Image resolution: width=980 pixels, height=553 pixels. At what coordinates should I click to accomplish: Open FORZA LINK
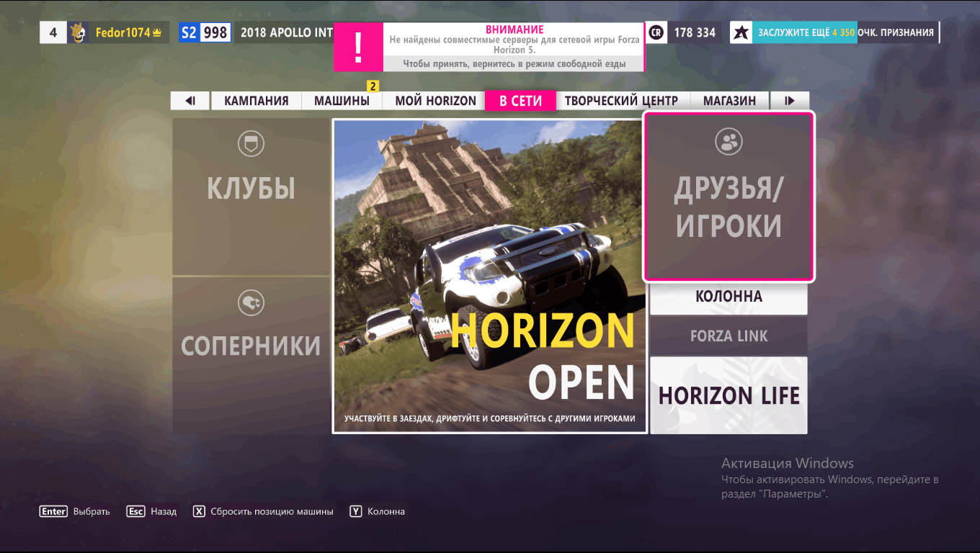[729, 336]
